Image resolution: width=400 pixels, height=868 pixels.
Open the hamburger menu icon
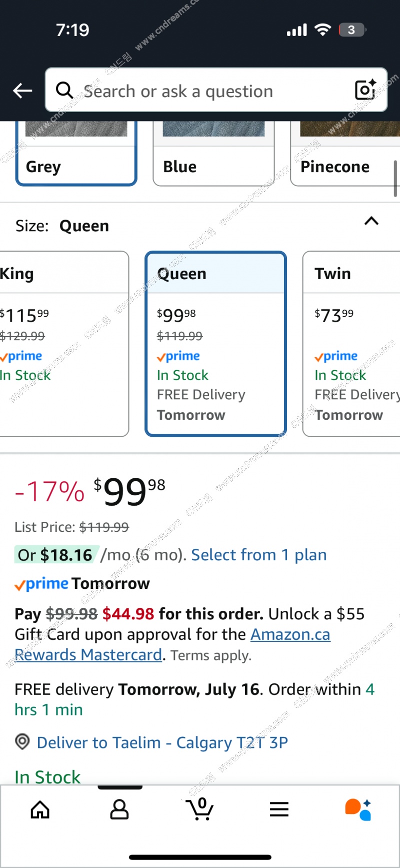tap(279, 809)
